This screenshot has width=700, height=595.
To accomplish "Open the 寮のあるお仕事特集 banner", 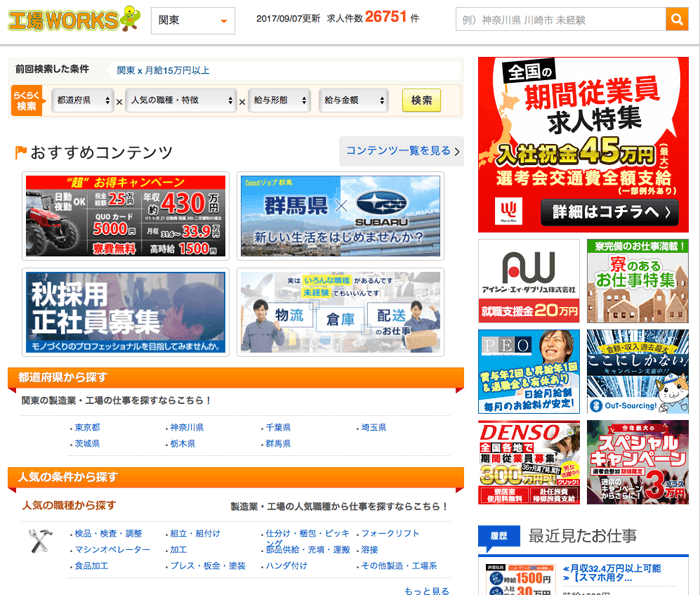I will click(x=638, y=281).
